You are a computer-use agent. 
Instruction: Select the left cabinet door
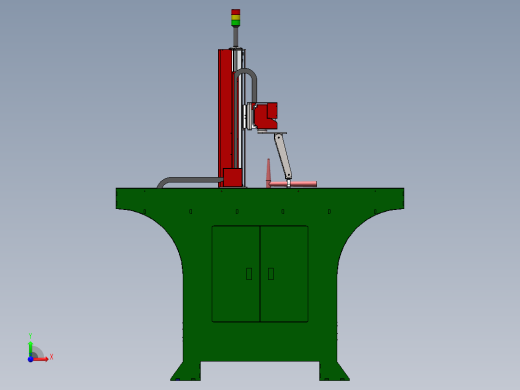236,274
